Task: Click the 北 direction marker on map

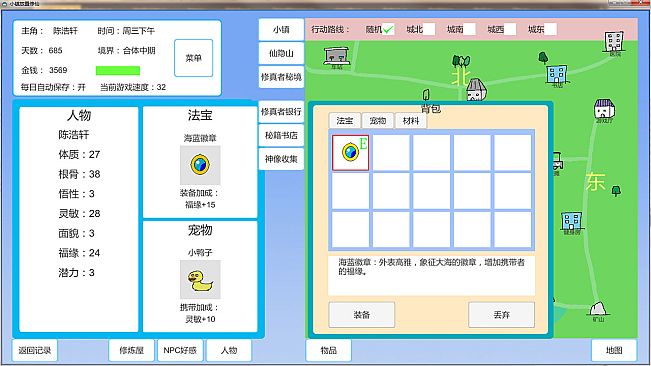Action: tap(460, 76)
